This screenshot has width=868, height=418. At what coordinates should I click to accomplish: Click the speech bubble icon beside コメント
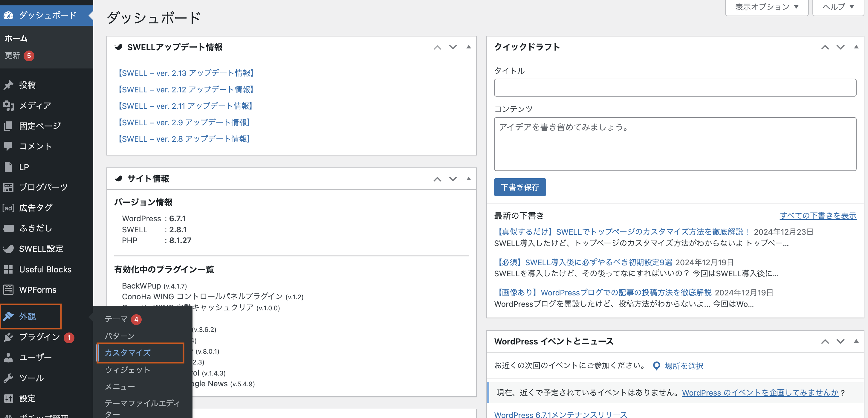coord(8,146)
